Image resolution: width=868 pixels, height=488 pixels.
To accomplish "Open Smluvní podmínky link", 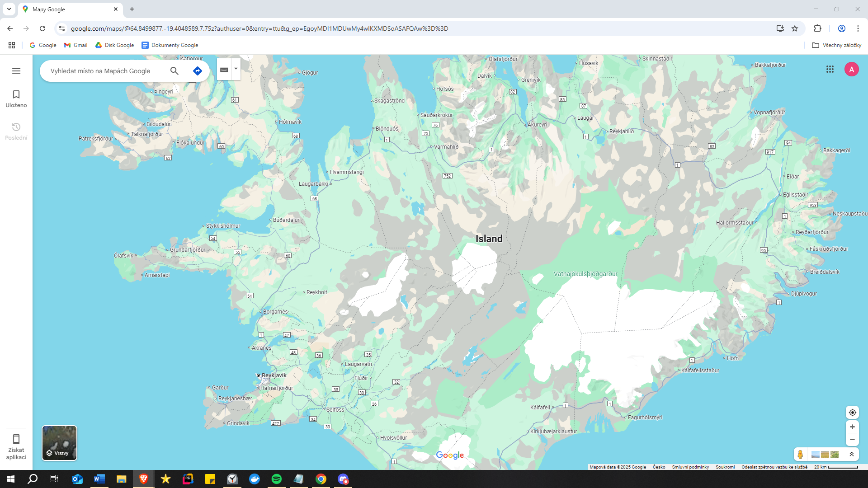I will (690, 467).
